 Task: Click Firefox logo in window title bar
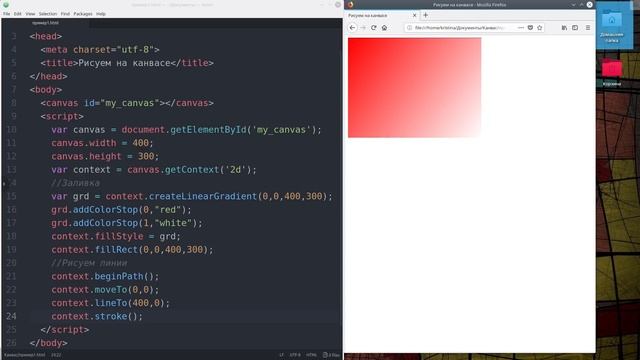(350, 4)
